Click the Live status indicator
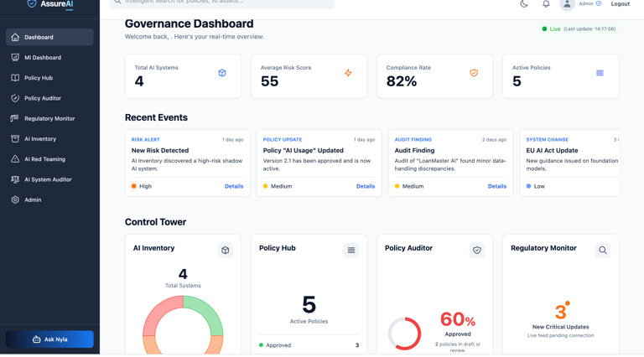644x357 pixels. 579,28
